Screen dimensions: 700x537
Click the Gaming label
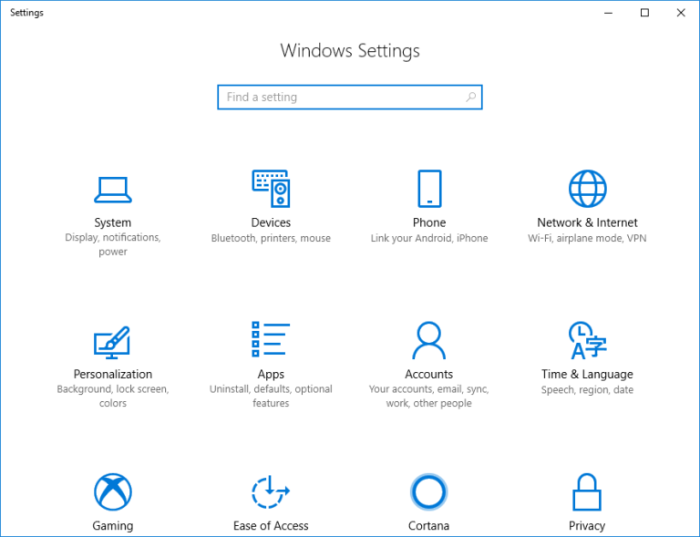point(113,526)
